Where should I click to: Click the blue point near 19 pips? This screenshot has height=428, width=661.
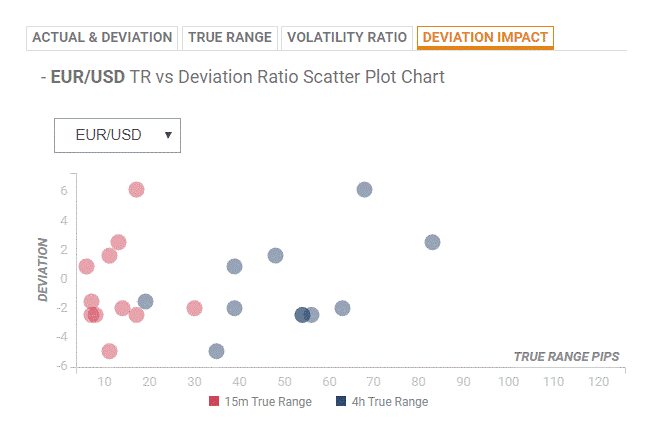pyautogui.click(x=145, y=301)
